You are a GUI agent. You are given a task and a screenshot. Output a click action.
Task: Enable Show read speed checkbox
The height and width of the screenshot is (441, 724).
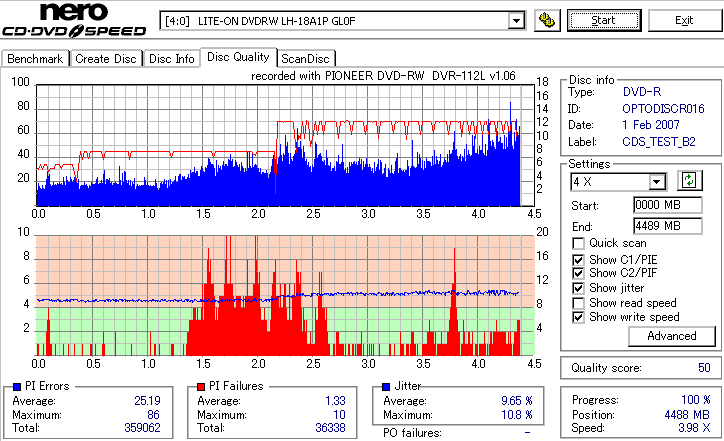[578, 303]
